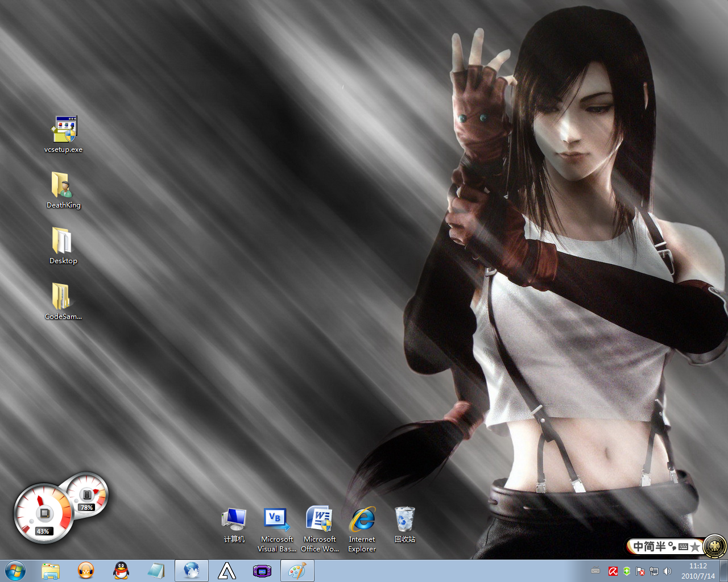The height and width of the screenshot is (582, 728).
Task: Open the notepad taskbar icon
Action: pos(156,571)
